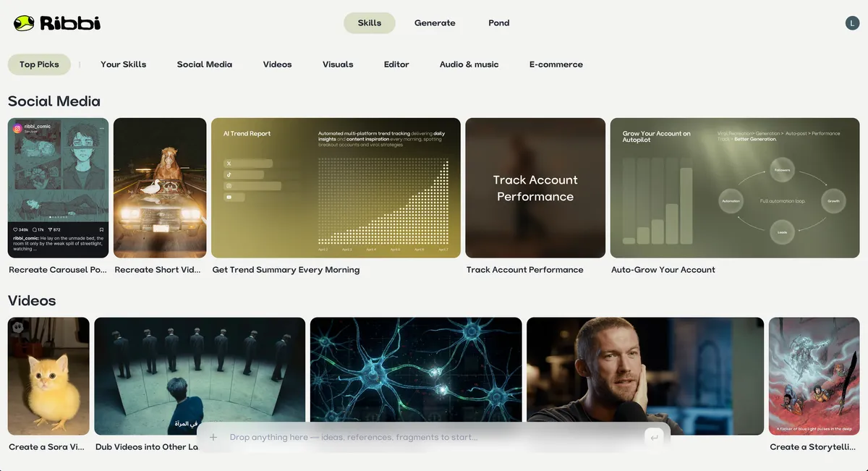Open the podcast man video thumbnail
This screenshot has width=868, height=471.
tap(645, 376)
